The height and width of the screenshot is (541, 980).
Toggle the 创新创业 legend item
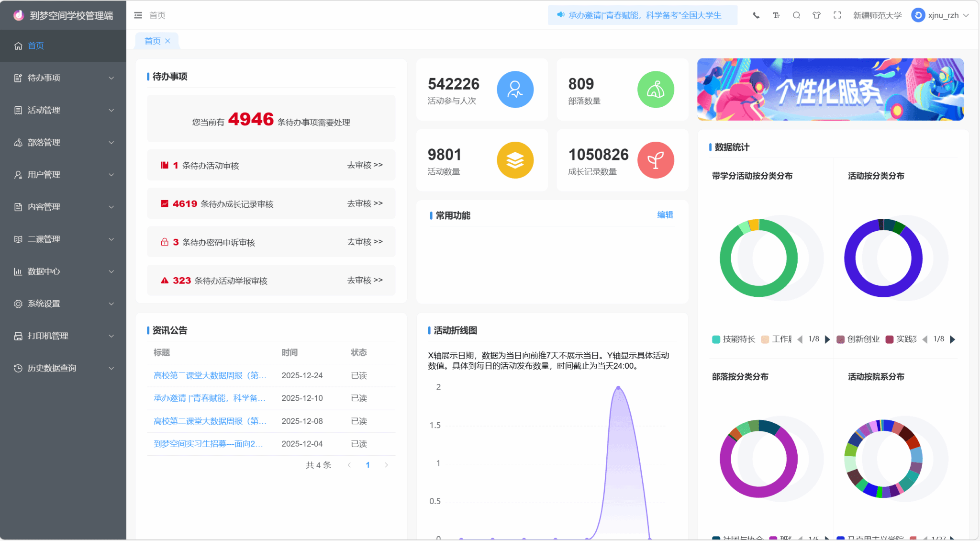[858, 339]
